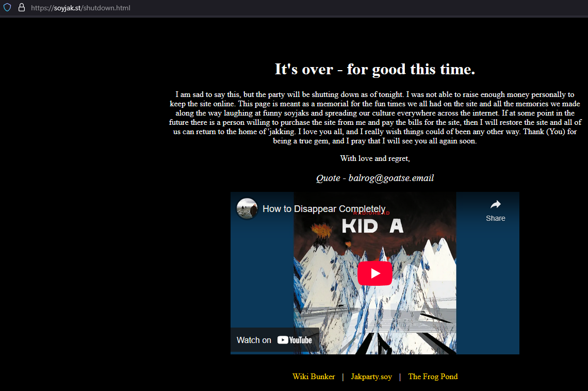This screenshot has height=391, width=588.
Task: Click the 'Watch on' text in video
Action: click(254, 340)
